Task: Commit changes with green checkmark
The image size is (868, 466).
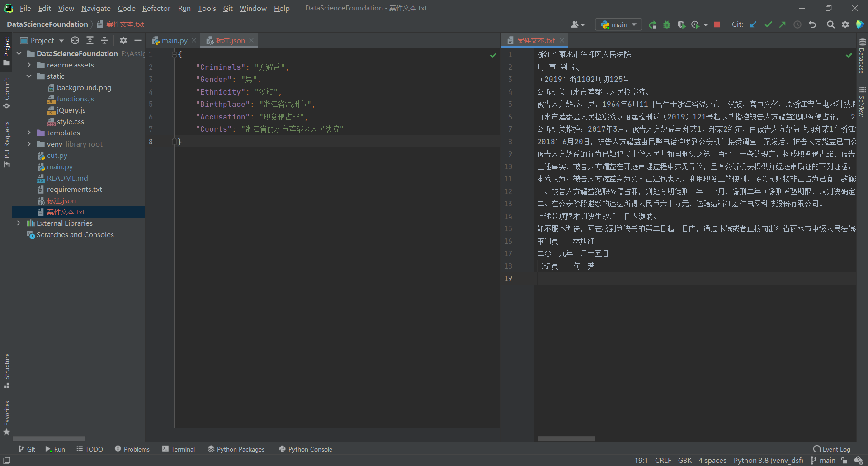Action: [x=768, y=24]
